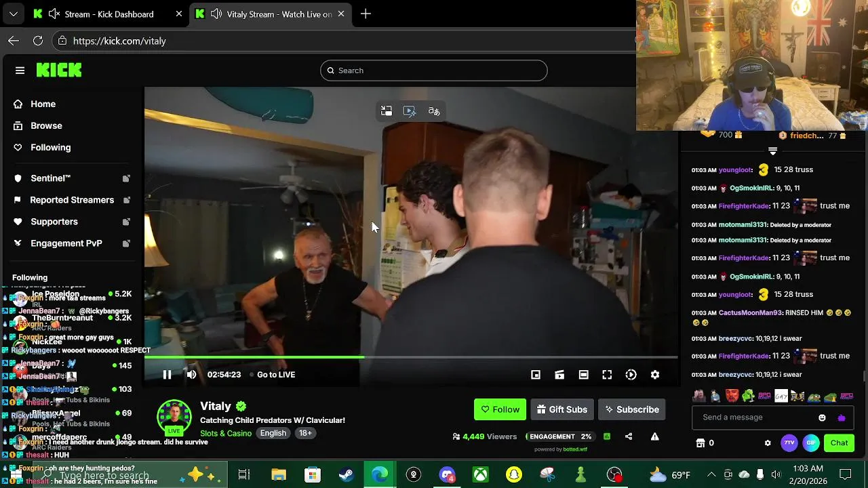Click the first overlay icon above video

tap(387, 111)
